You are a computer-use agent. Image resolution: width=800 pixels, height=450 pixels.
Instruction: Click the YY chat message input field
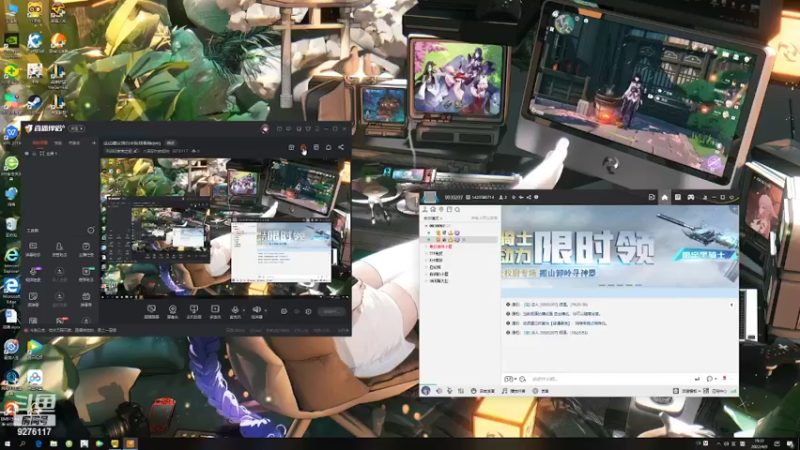[610, 379]
